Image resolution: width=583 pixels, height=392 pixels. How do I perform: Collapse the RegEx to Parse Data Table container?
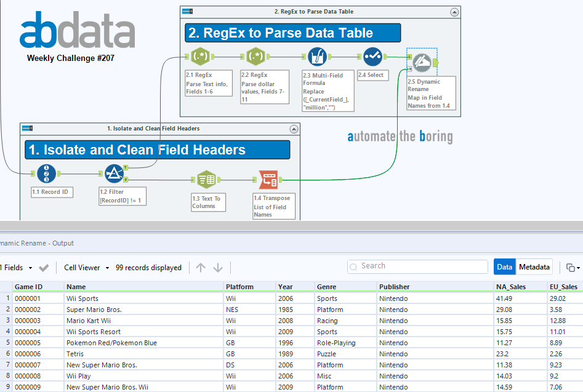click(x=454, y=12)
